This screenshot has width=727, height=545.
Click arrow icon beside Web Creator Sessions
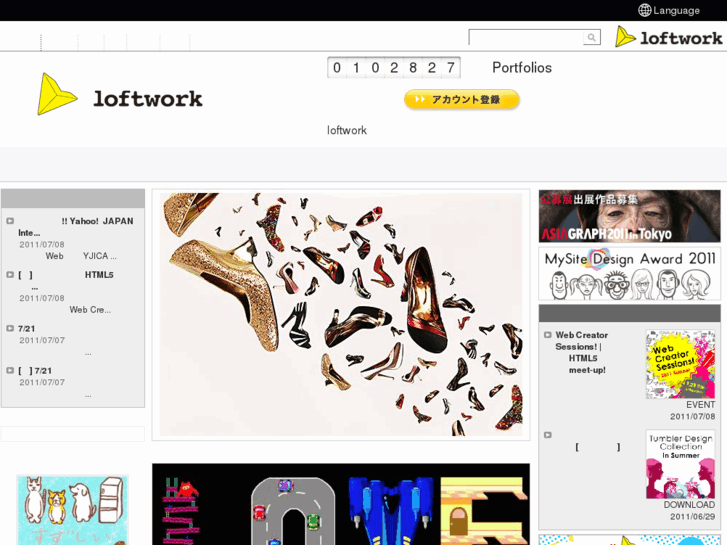click(x=548, y=335)
